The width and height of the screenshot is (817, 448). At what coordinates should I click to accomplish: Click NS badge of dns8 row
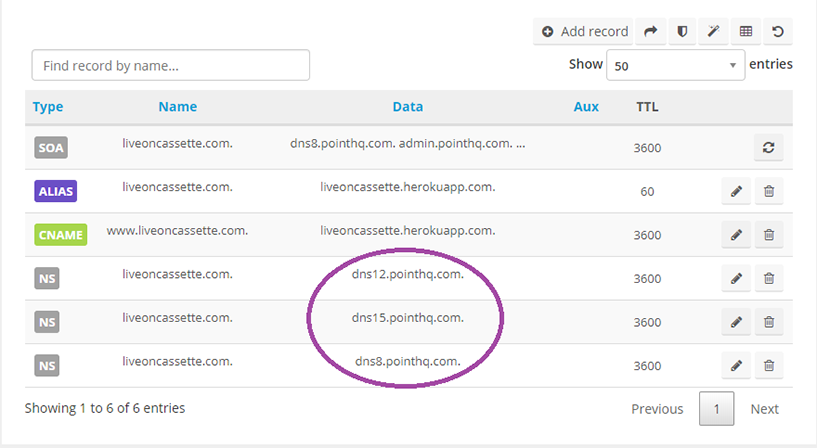(x=47, y=366)
